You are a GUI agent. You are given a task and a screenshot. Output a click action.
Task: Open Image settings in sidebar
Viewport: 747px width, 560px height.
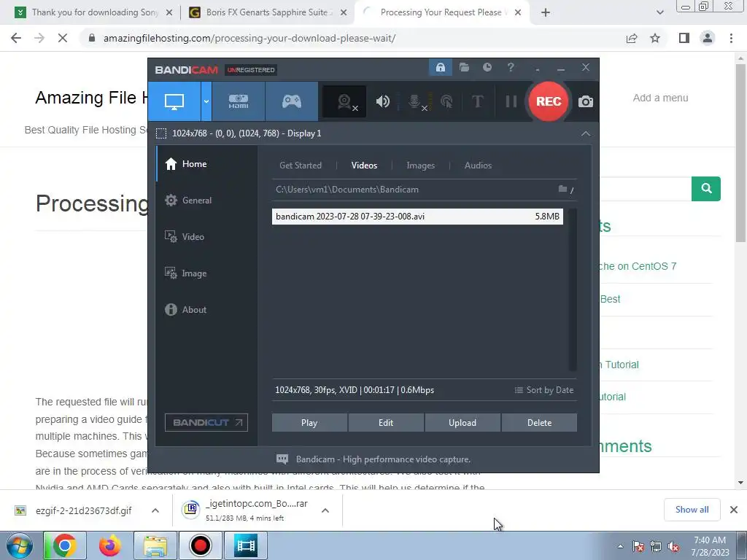207,273
